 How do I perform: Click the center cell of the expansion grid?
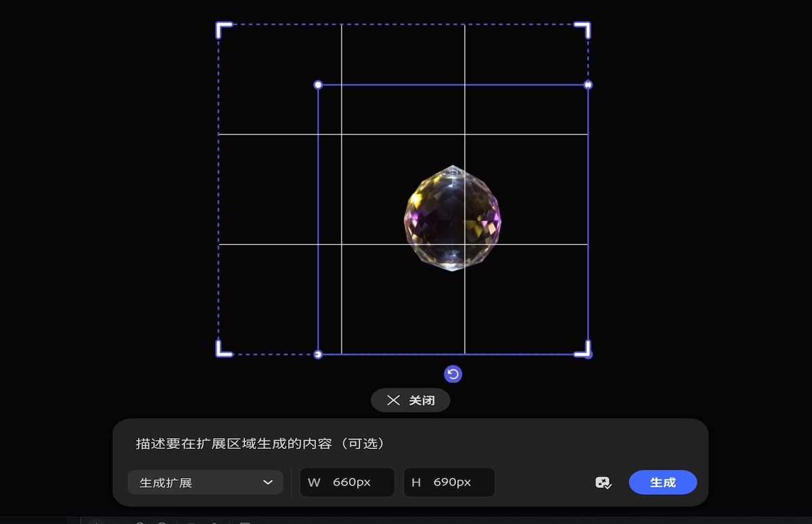tap(403, 187)
